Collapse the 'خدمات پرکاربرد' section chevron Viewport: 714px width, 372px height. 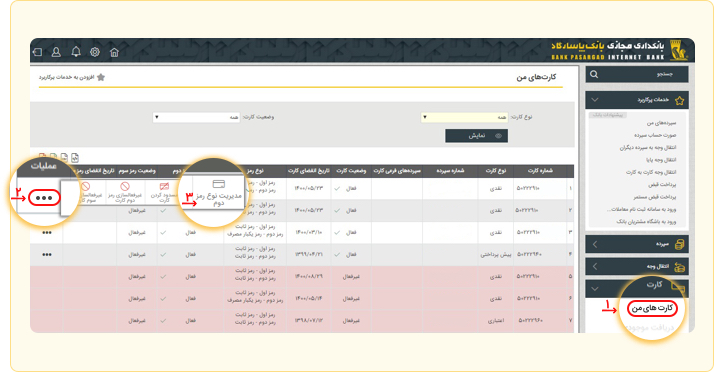595,100
